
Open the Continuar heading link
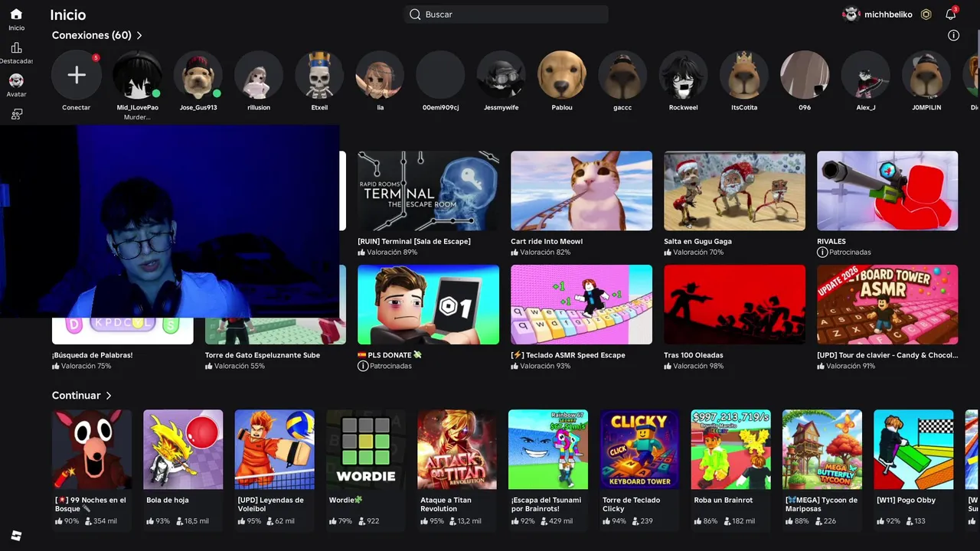(x=77, y=396)
